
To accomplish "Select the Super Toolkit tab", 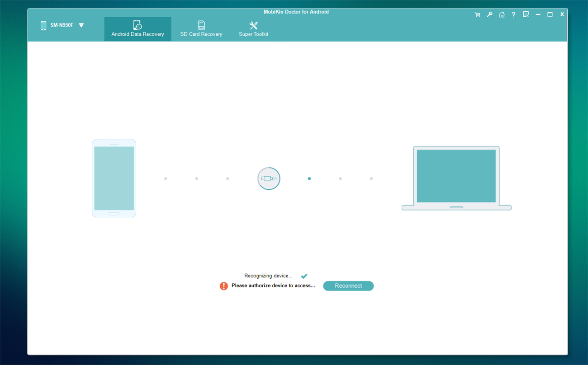I will point(254,29).
